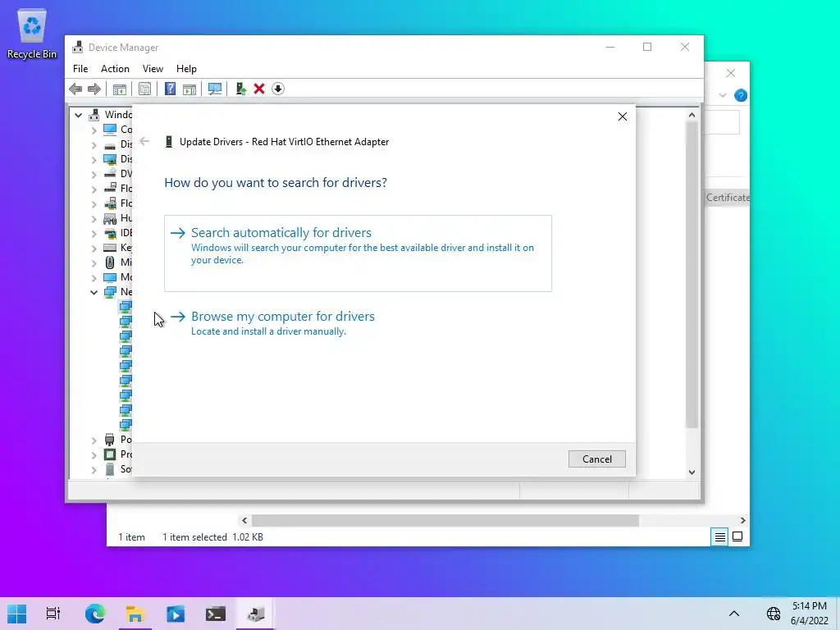840x630 pixels.
Task: Click the horizontal scrollbar thumb in background window
Action: (445, 520)
